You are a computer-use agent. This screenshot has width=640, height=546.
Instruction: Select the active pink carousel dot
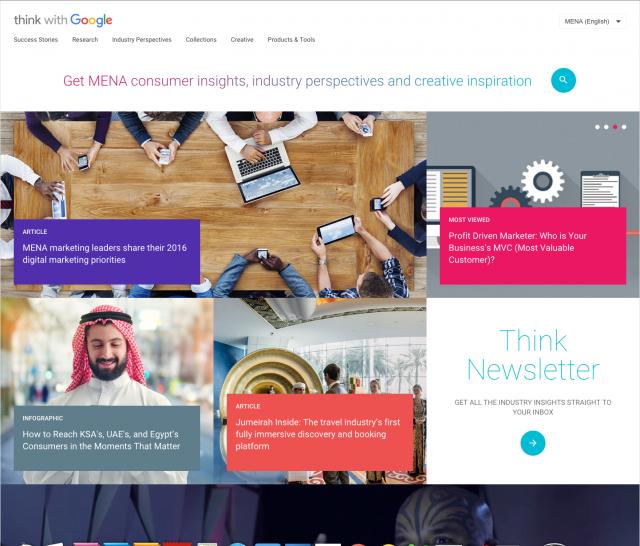(615, 127)
